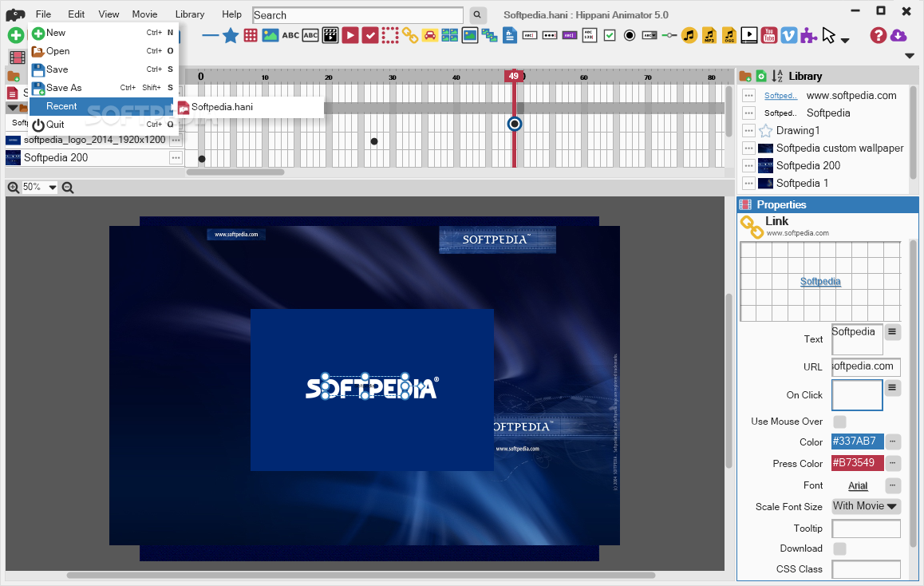
Task: Click the yellow car icon
Action: 430,35
